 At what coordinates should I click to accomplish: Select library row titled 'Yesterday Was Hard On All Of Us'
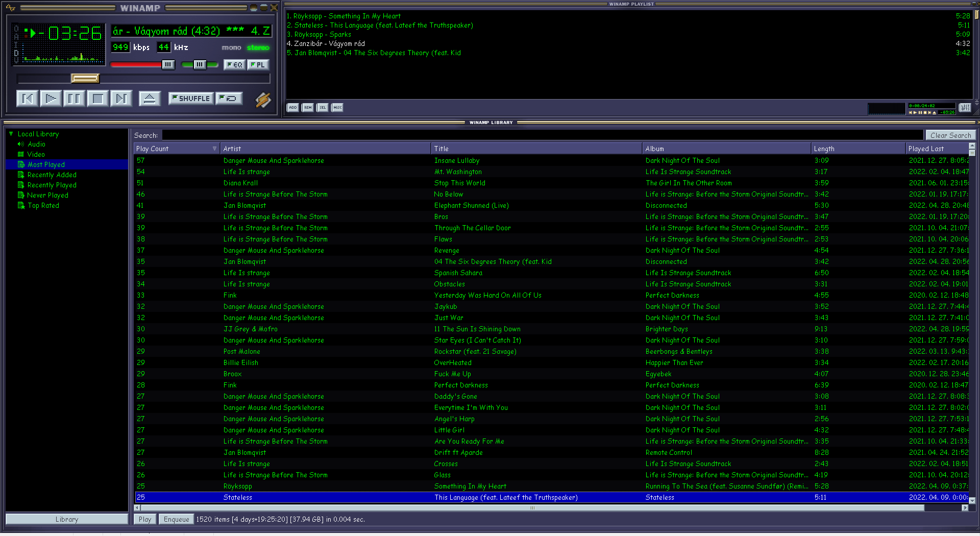coord(551,296)
